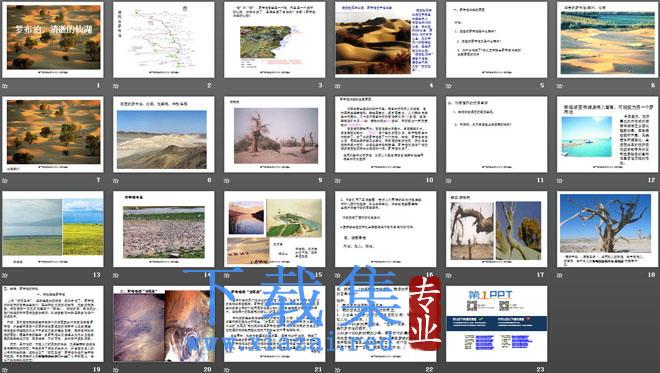660x373 pixels.
Task: Select slide 18 with the withered tree on blue sky
Action: pyautogui.click(x=607, y=229)
